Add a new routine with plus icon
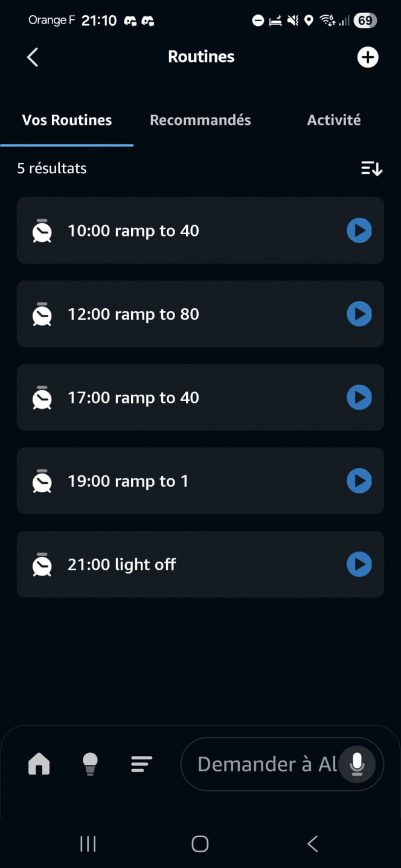The width and height of the screenshot is (401, 868). point(367,57)
